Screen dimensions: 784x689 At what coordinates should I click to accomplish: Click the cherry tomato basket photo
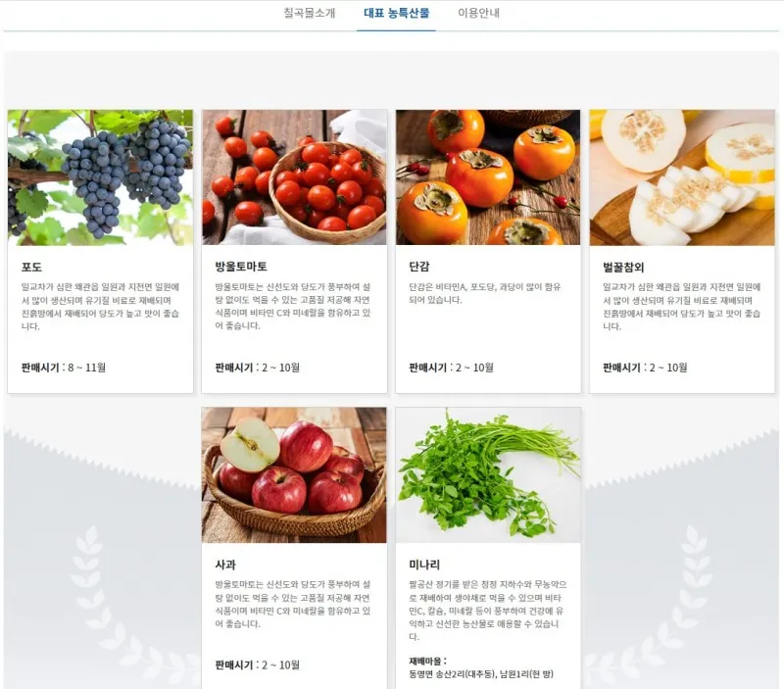click(x=295, y=177)
